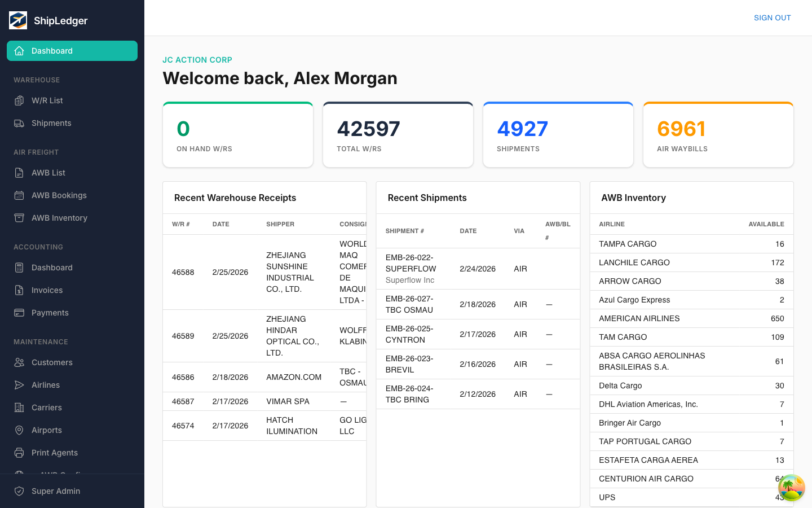Open shipment EMB-26-027-TBC OSMAU
Image resolution: width=812 pixels, height=508 pixels.
(478, 304)
